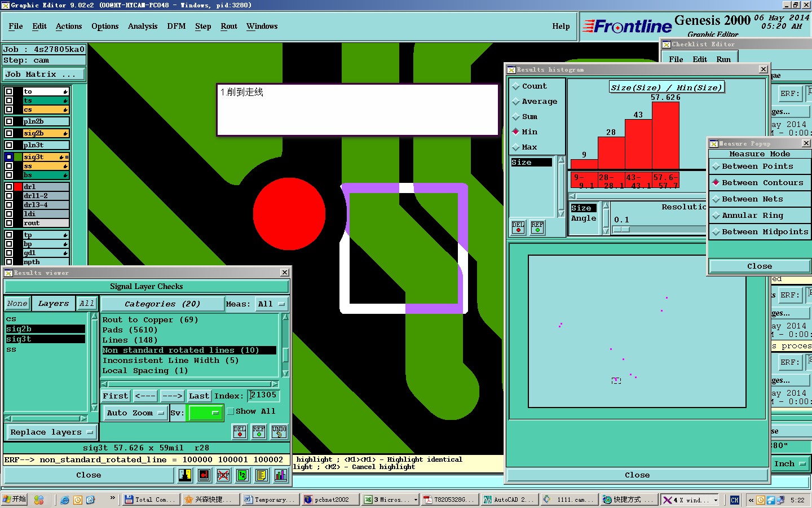
Task: Click the UNDO icon in Results viewer
Action: tap(279, 432)
